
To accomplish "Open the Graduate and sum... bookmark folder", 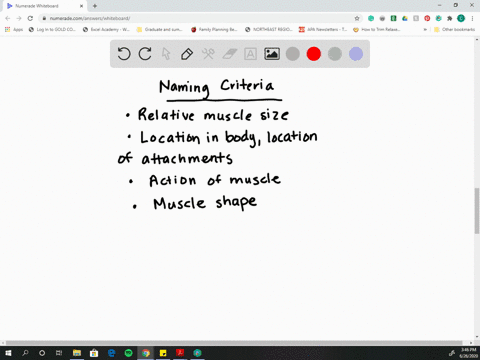I will pyautogui.click(x=160, y=29).
